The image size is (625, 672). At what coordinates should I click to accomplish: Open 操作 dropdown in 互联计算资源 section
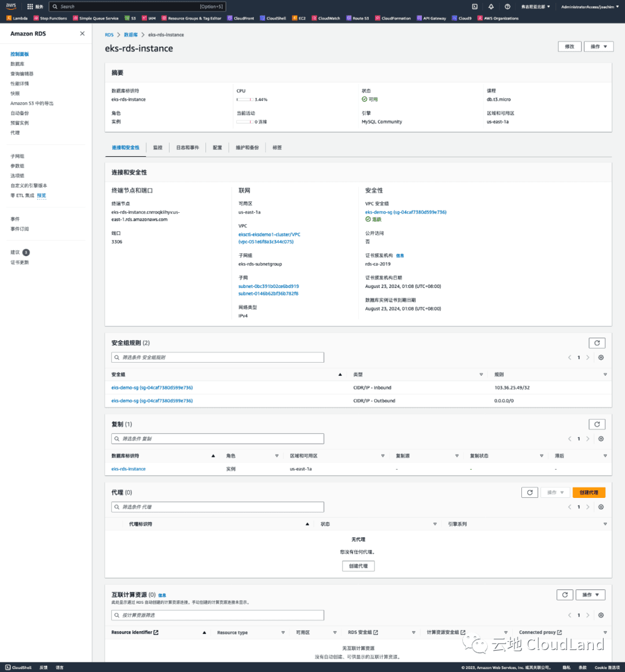tap(590, 595)
